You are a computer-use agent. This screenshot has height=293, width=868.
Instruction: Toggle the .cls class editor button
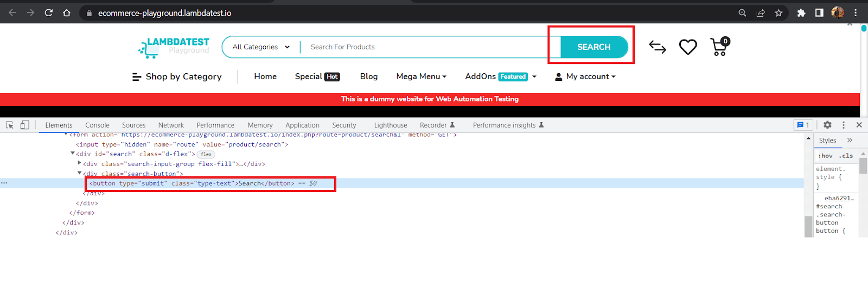(x=846, y=156)
